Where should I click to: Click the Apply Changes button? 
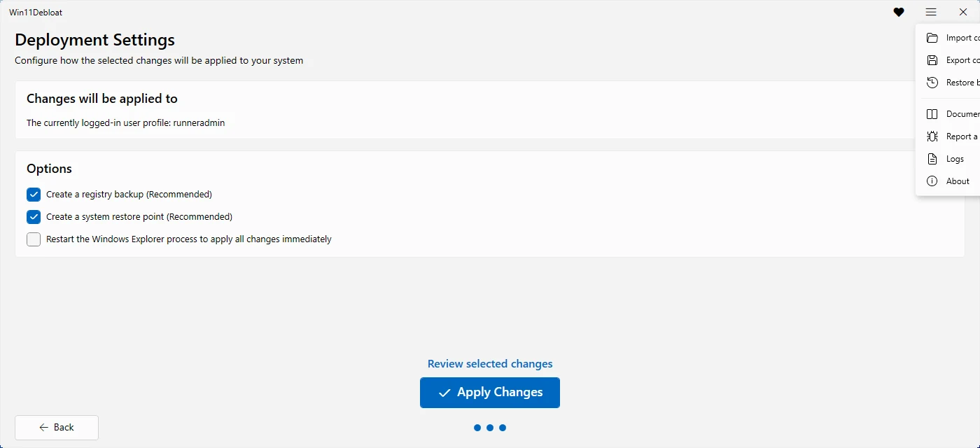coord(490,393)
